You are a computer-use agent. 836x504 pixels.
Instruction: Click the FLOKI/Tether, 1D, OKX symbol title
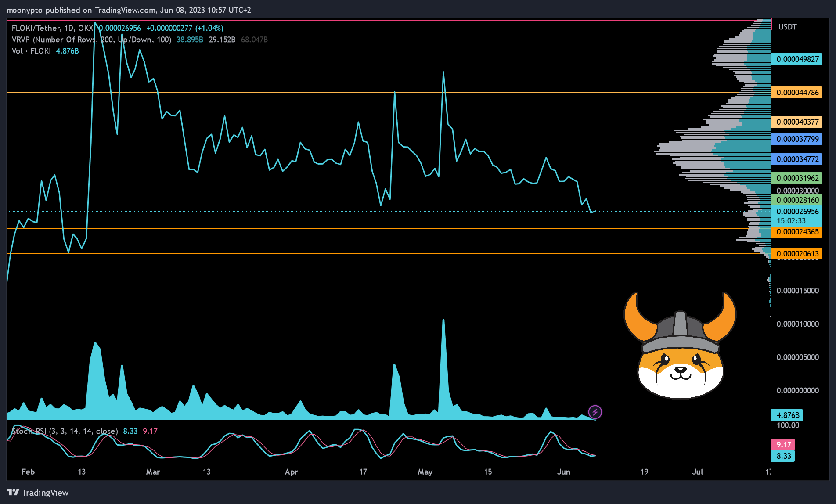(52, 28)
